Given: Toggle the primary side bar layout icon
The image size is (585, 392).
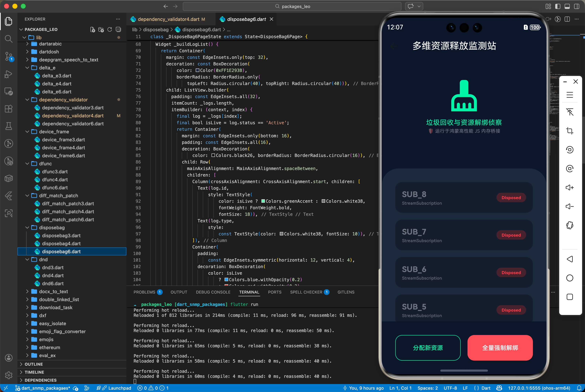Looking at the screenshot, I should click(558, 6).
